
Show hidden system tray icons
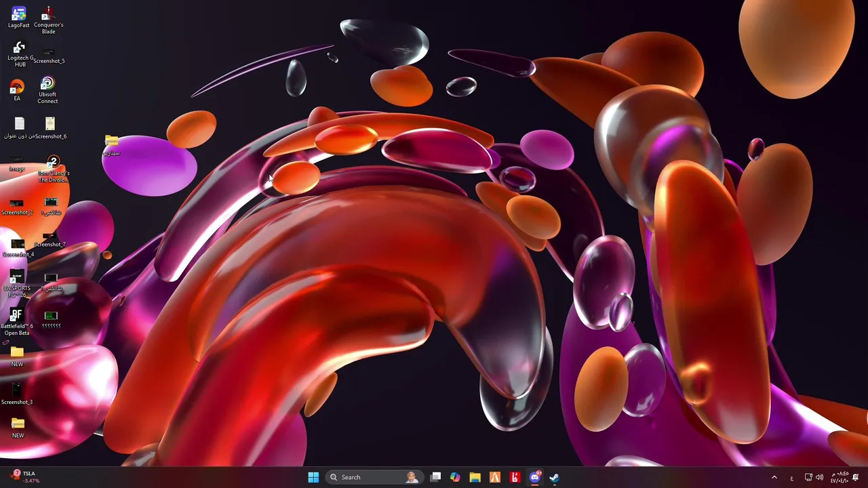pos(774,477)
